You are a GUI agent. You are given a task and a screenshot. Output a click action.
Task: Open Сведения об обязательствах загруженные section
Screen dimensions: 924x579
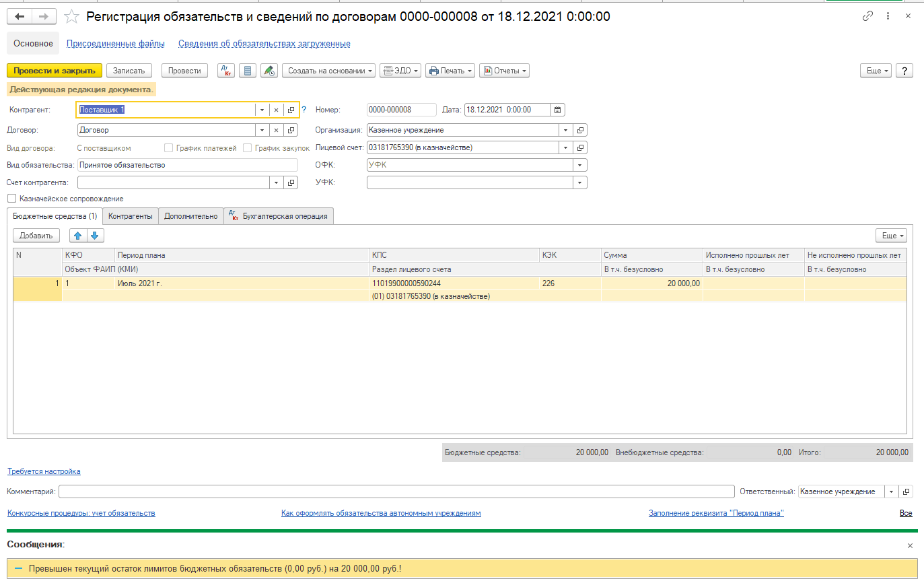click(x=264, y=44)
